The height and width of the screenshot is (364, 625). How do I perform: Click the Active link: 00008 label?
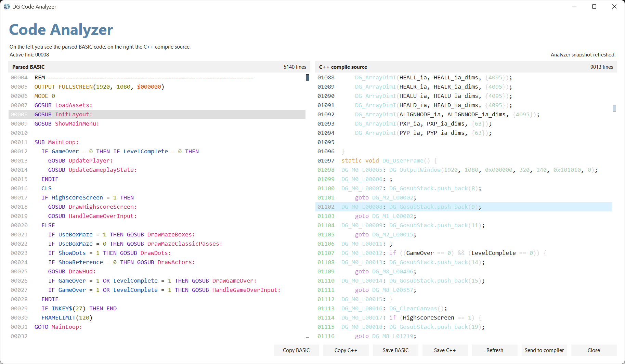(x=29, y=54)
